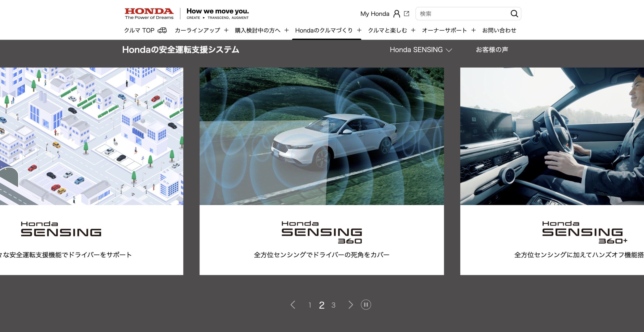Jump to carousel slide 3
Image resolution: width=644 pixels, height=332 pixels.
pyautogui.click(x=333, y=305)
